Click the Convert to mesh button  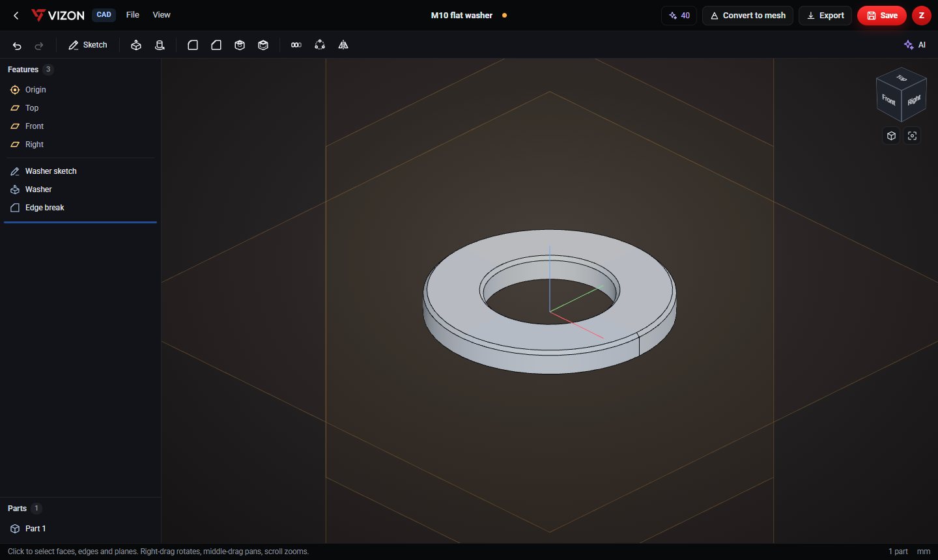click(748, 16)
